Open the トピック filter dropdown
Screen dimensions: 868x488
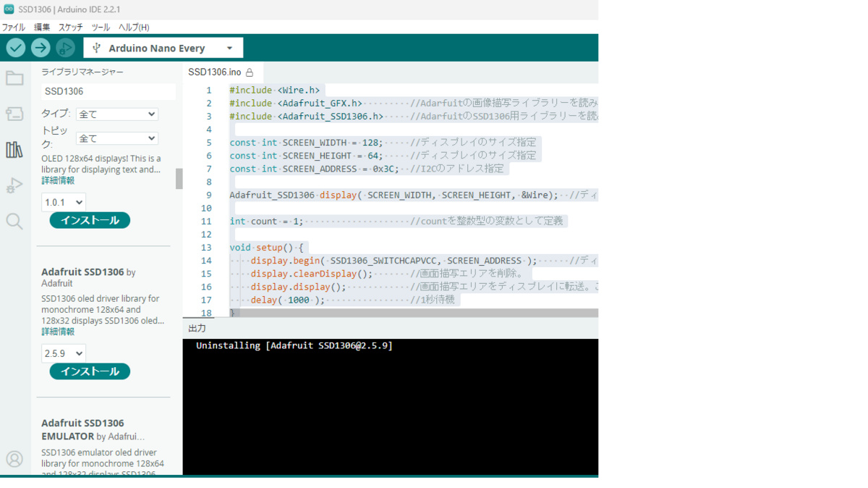point(117,138)
